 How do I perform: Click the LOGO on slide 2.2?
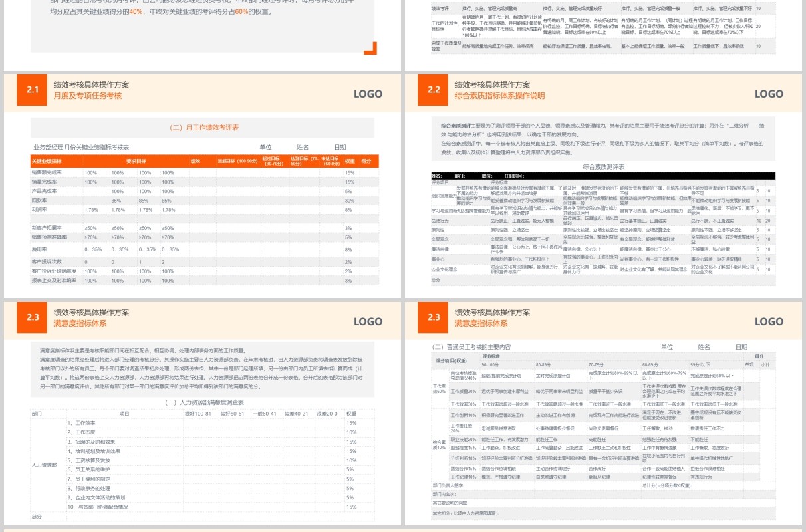[769, 94]
